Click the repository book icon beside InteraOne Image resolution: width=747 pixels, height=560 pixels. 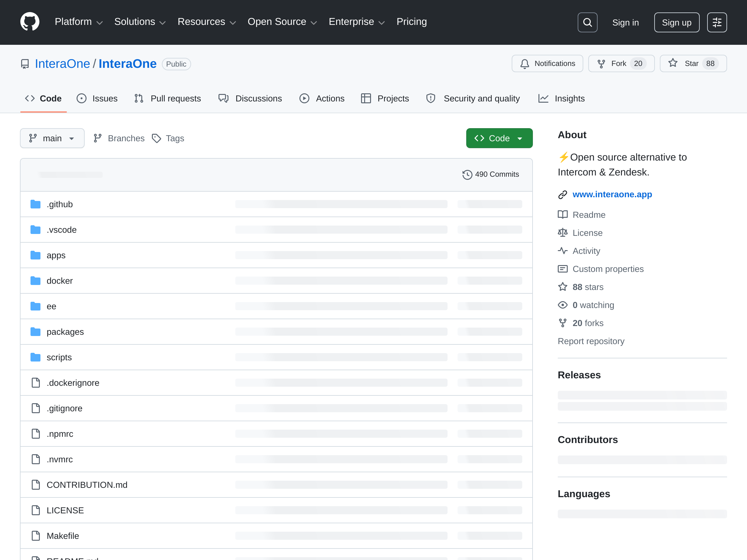point(25,64)
